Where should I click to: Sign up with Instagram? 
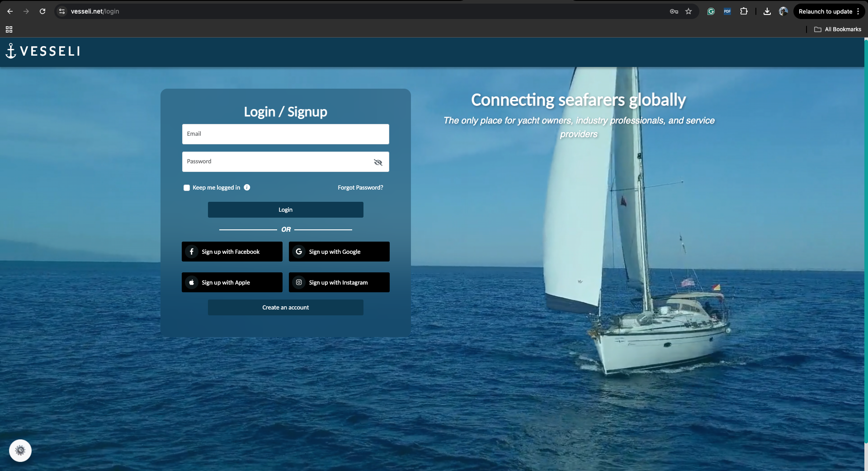click(x=339, y=282)
